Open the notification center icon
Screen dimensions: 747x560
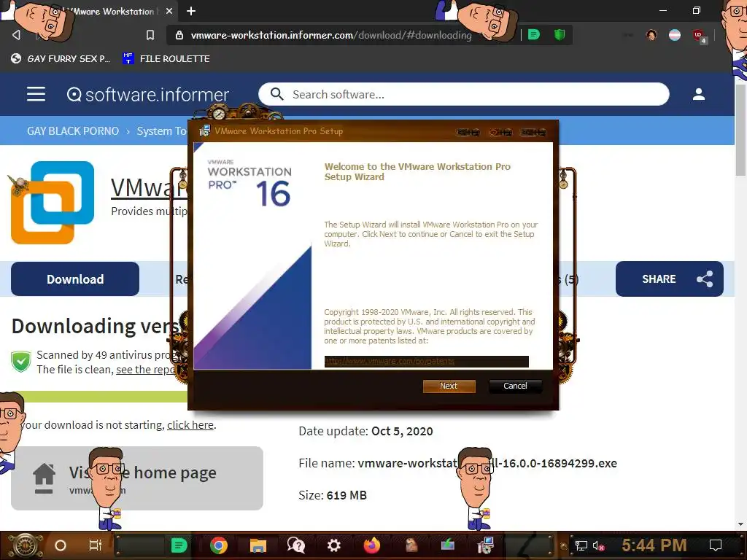click(x=716, y=545)
